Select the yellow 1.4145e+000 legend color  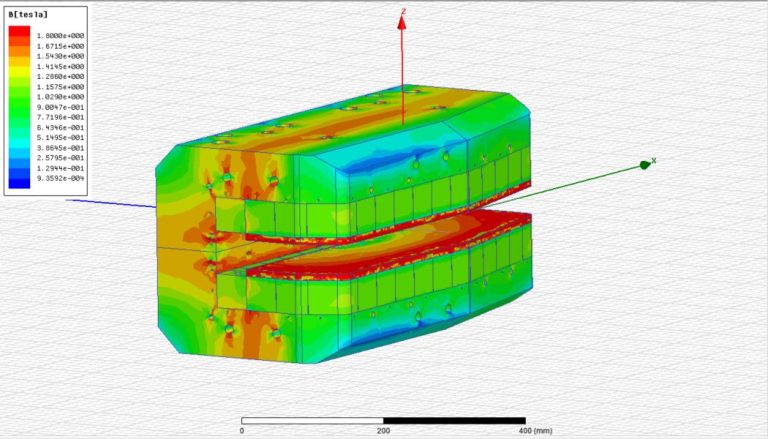point(20,66)
